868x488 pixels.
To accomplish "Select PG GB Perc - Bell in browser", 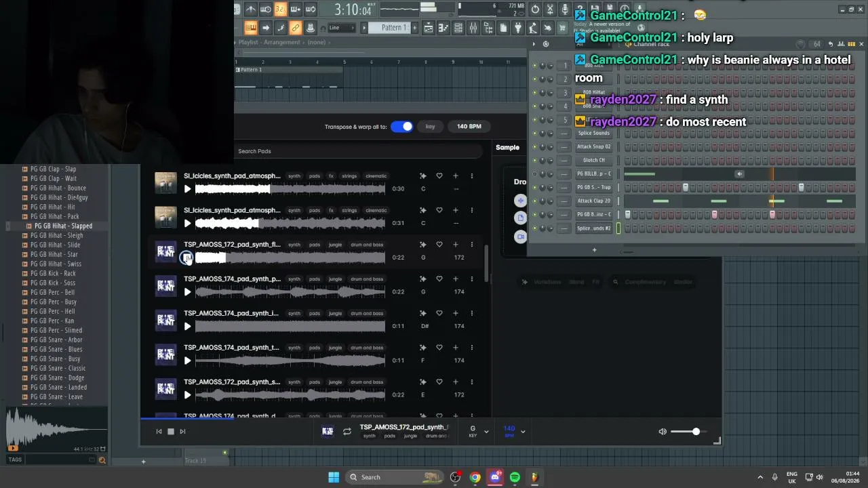I will 53,292.
